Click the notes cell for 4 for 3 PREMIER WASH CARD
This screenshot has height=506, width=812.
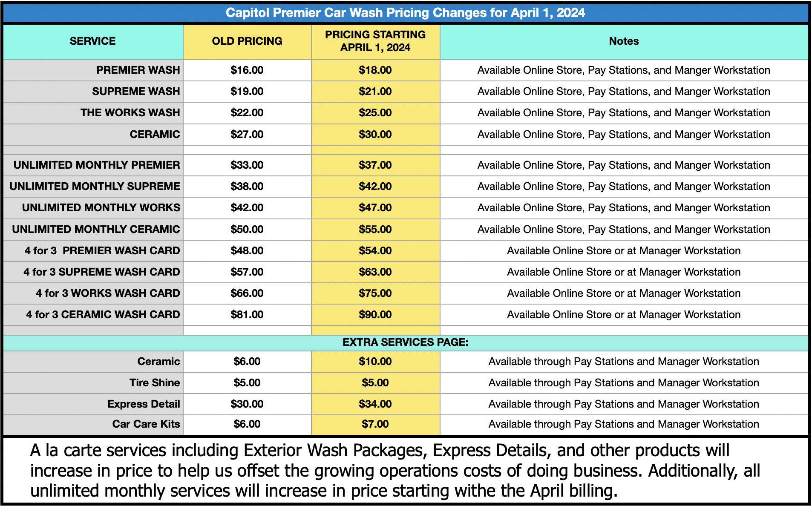click(624, 251)
